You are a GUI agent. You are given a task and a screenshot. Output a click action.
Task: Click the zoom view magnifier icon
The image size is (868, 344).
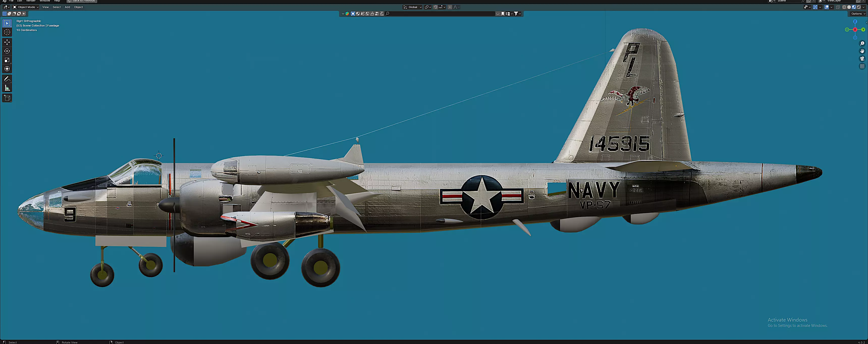(x=862, y=43)
